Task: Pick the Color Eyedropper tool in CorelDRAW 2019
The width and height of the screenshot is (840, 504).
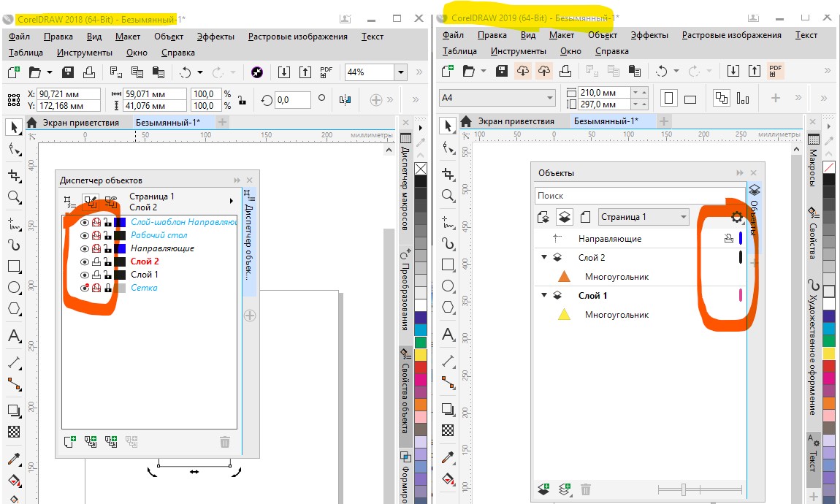Action: 448,457
